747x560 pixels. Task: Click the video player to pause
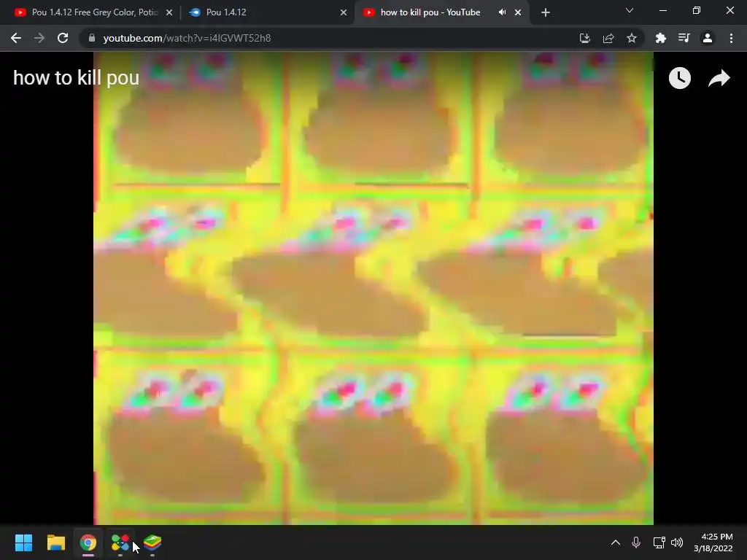tap(373, 288)
